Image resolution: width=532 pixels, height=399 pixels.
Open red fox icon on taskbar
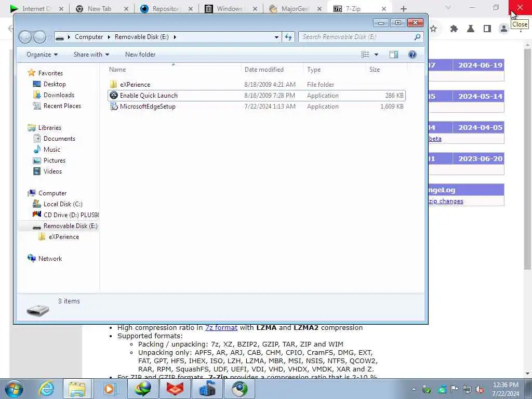175,389
